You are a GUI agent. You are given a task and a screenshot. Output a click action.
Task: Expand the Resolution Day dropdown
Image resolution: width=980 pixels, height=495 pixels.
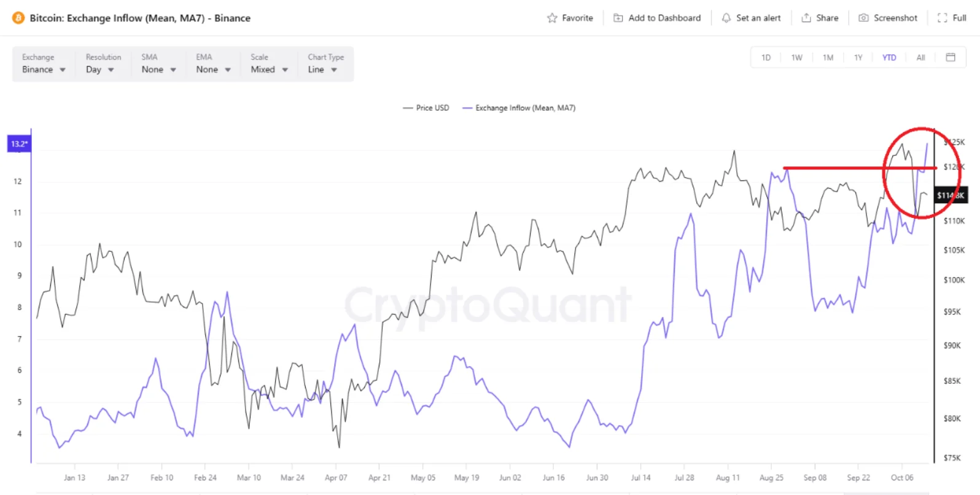(x=100, y=69)
